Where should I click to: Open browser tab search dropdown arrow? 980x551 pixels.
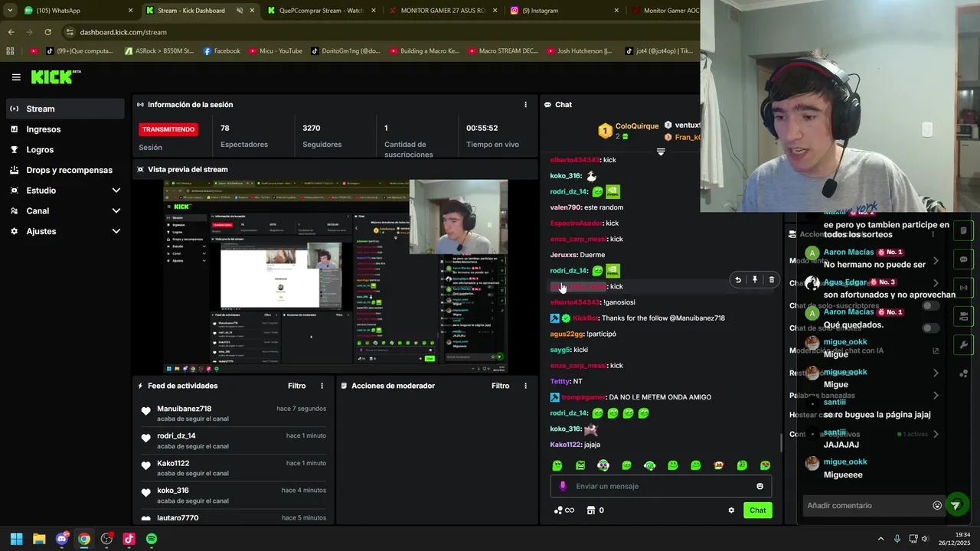(x=10, y=11)
